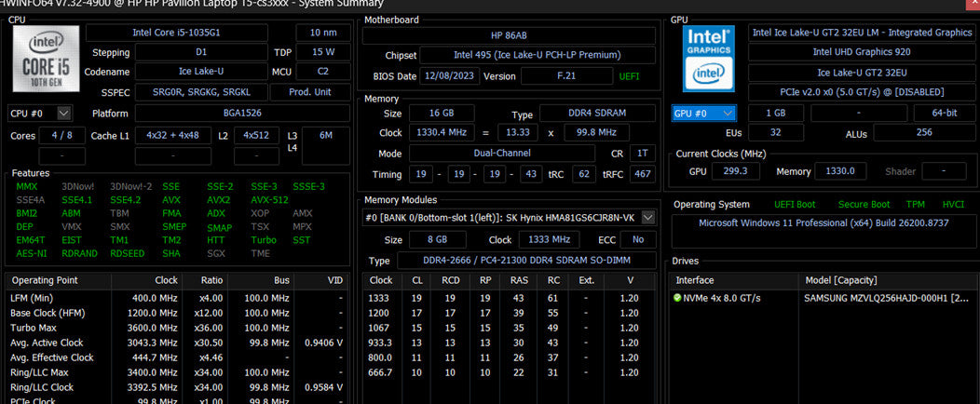Click the Stepping value D1

(201, 52)
